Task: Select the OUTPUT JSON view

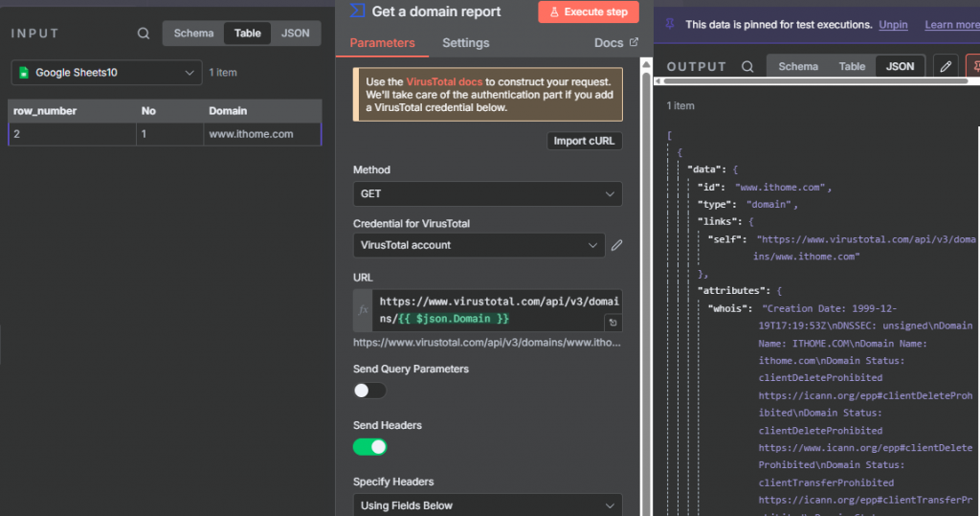Action: 900,66
